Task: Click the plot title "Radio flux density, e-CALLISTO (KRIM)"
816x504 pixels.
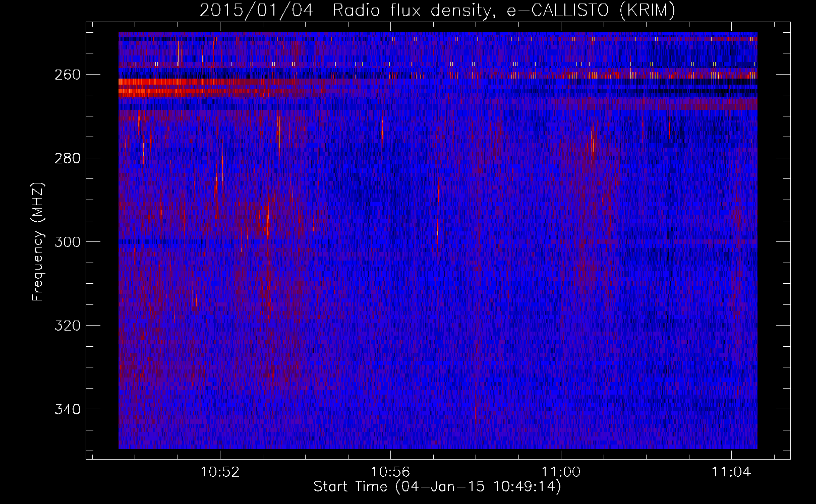Action: coord(503,11)
